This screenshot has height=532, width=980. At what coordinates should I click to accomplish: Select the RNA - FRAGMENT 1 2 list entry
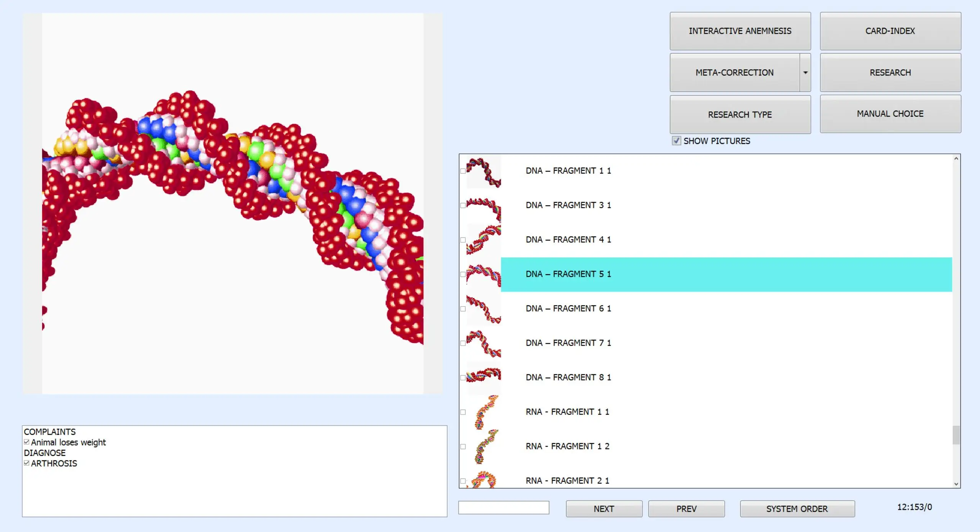[567, 446]
